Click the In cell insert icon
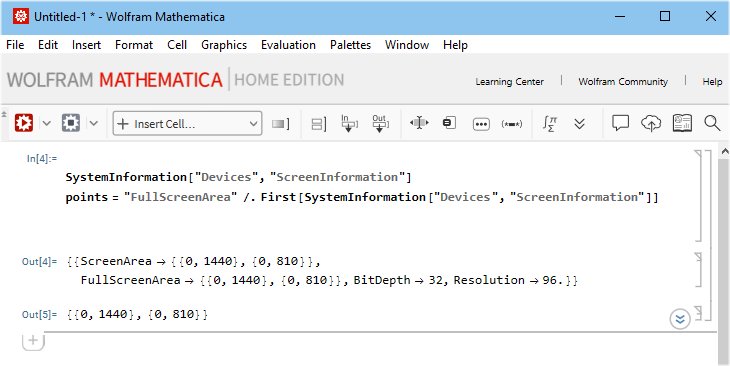The width and height of the screenshot is (730, 366). pyautogui.click(x=349, y=123)
